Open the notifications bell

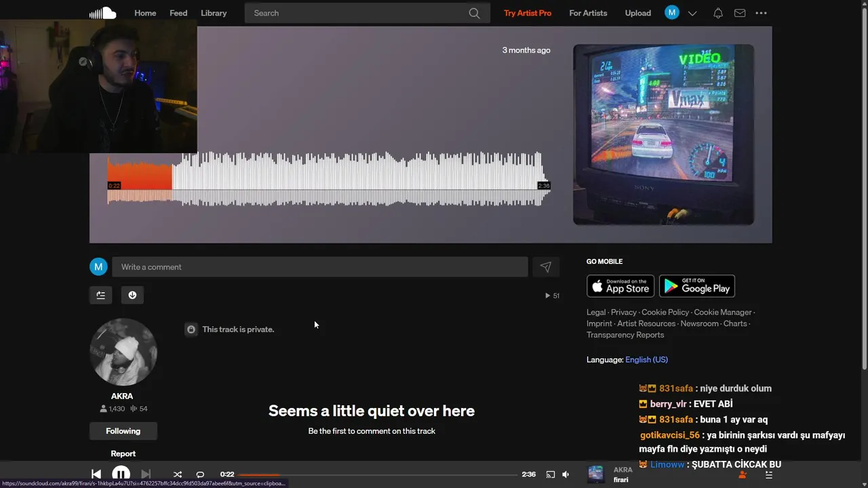pos(718,13)
